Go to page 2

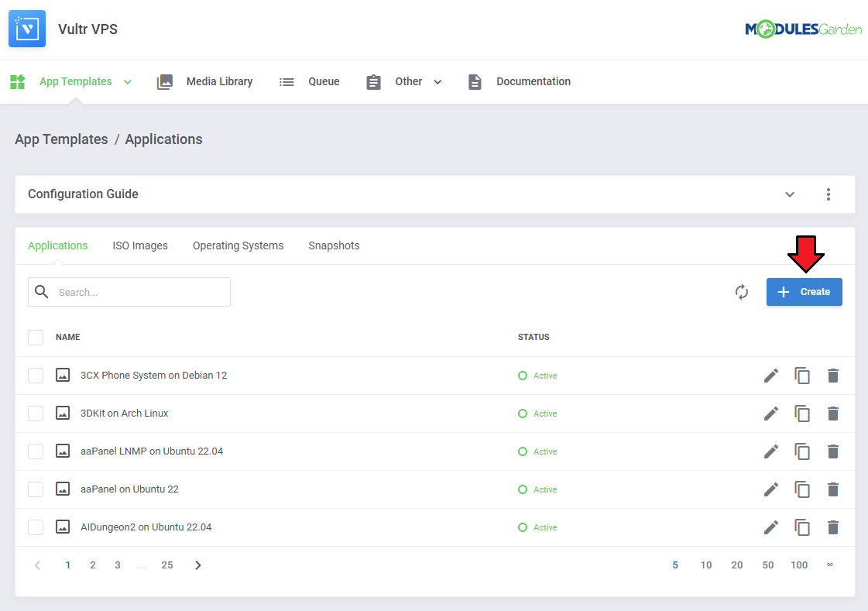[92, 565]
